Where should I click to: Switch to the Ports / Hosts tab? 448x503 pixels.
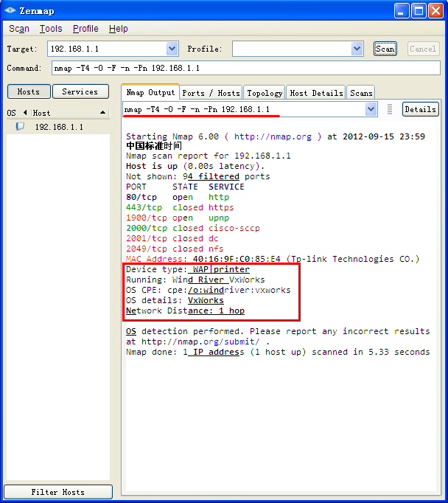point(211,93)
